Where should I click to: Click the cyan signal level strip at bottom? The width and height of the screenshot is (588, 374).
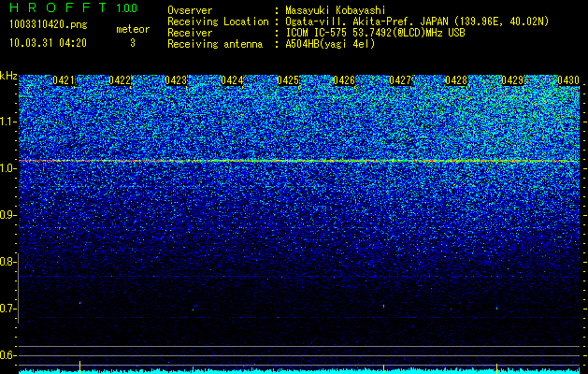[x=299, y=371]
